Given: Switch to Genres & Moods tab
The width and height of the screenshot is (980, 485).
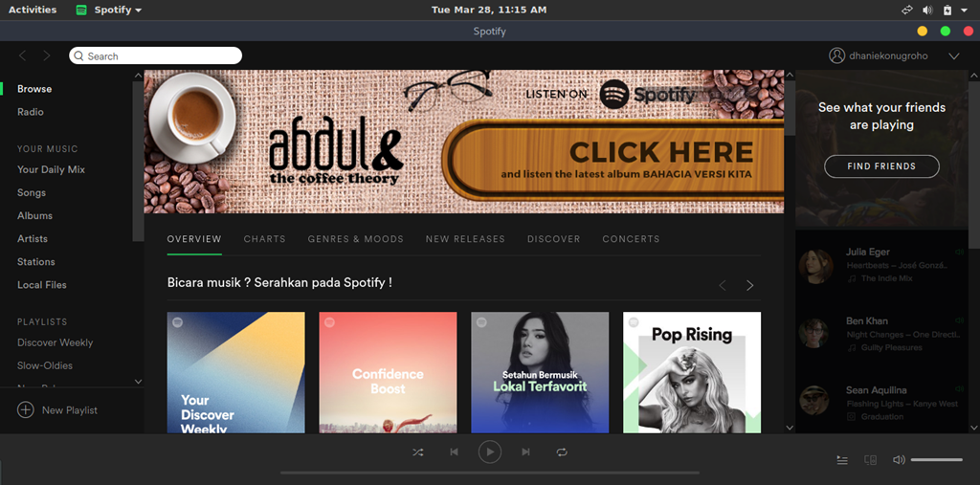Looking at the screenshot, I should (356, 239).
